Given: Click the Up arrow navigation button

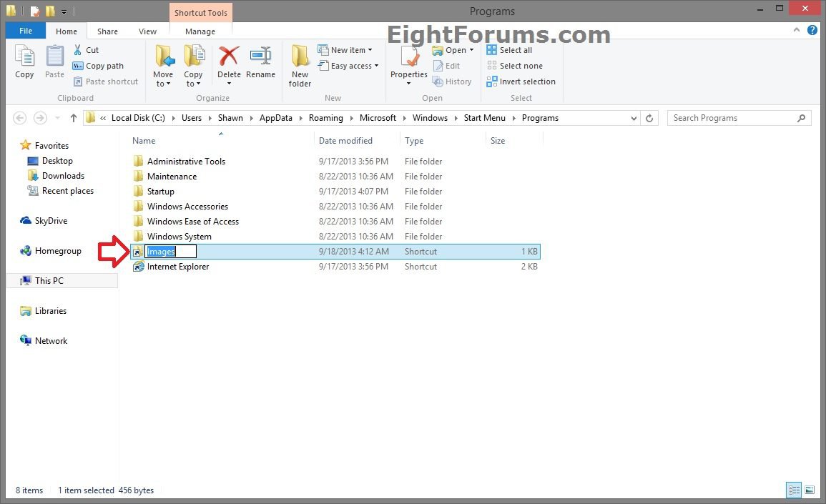Looking at the screenshot, I should point(73,118).
